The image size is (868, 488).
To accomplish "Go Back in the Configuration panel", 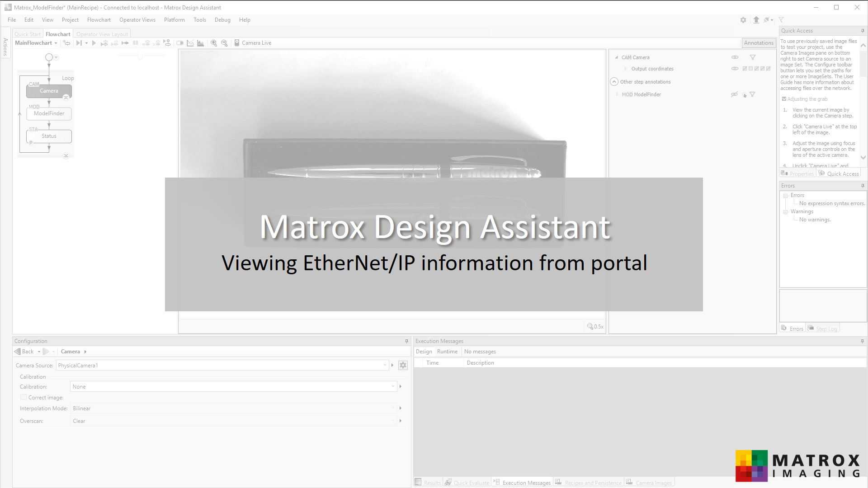I will [24, 352].
